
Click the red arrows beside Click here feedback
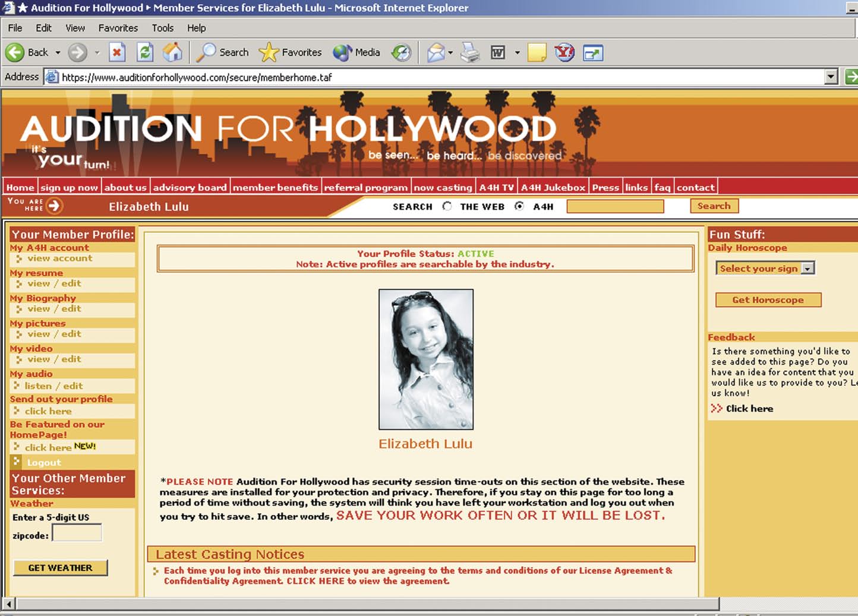717,408
